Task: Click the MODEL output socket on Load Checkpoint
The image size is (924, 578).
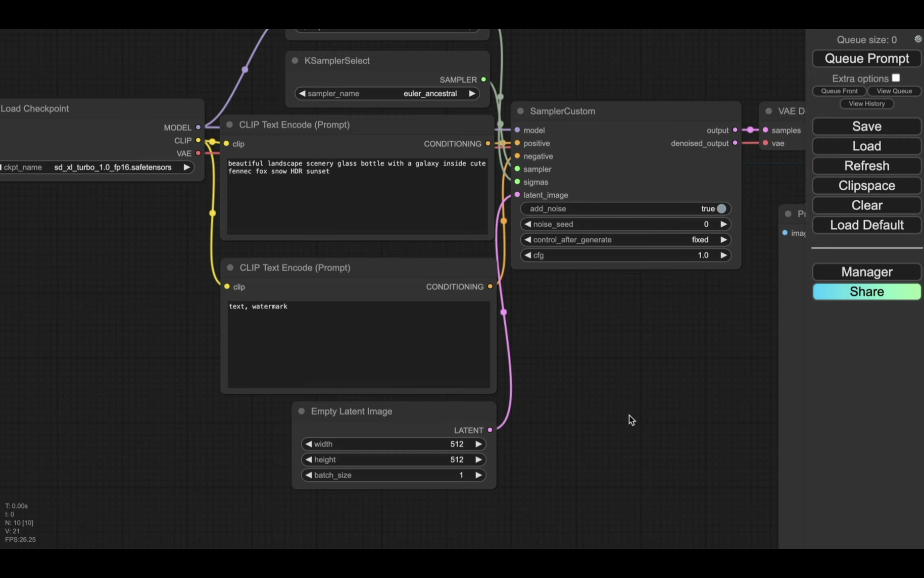Action: (x=198, y=127)
